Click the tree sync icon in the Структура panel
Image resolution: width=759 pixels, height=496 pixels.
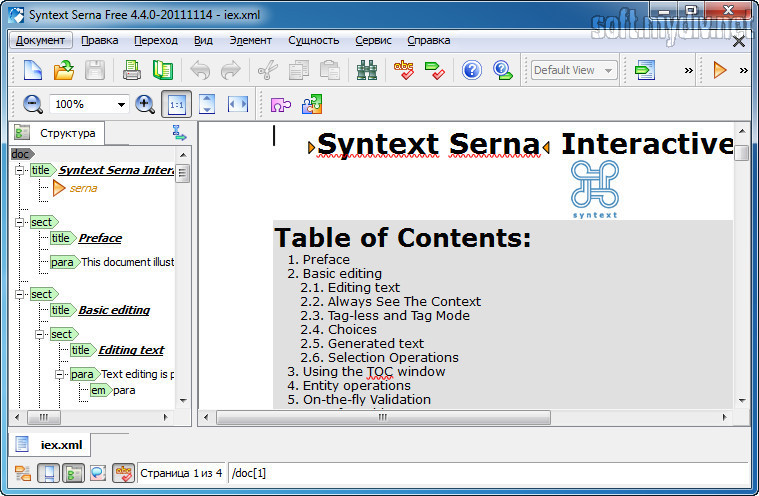(x=179, y=133)
